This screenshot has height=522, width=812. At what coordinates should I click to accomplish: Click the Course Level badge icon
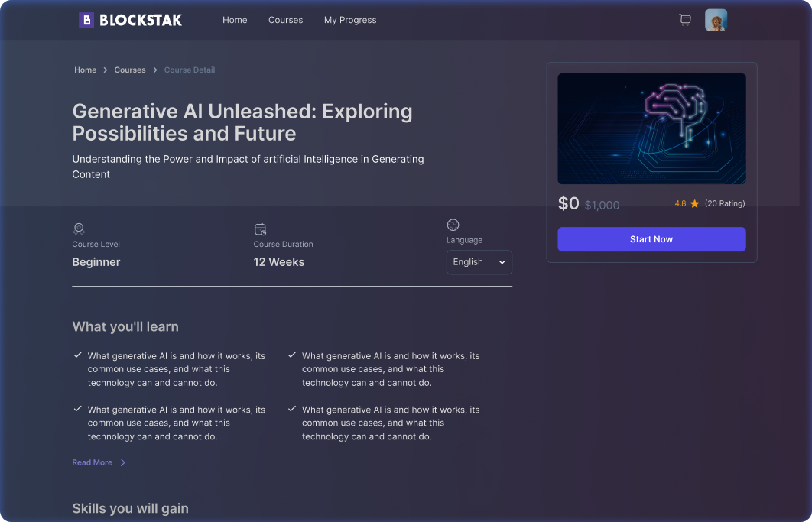(x=79, y=229)
